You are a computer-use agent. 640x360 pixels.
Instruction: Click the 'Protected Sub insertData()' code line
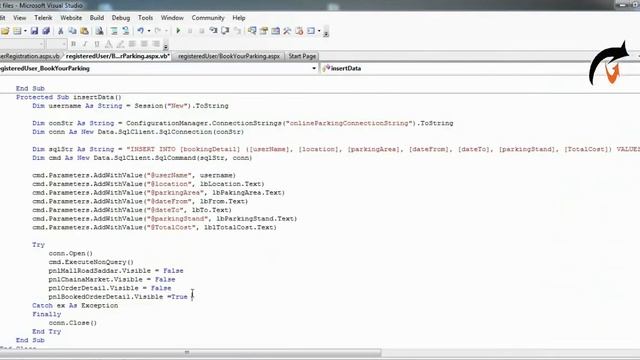[x=69, y=97]
